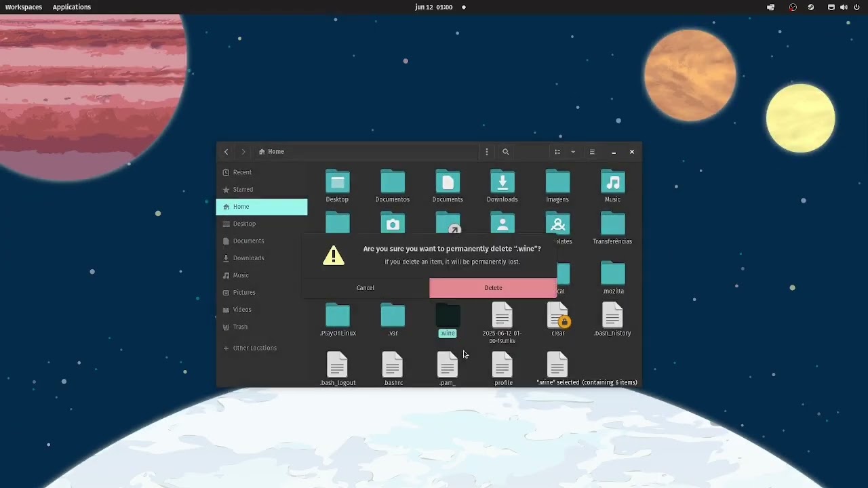Select Recent in the sidebar

[262, 172]
